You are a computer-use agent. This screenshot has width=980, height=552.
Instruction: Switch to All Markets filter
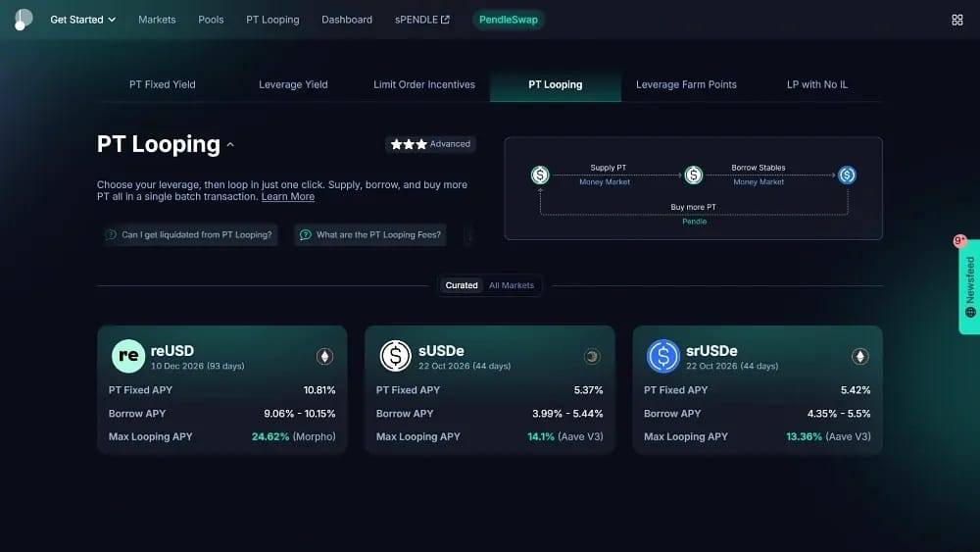[x=512, y=285]
